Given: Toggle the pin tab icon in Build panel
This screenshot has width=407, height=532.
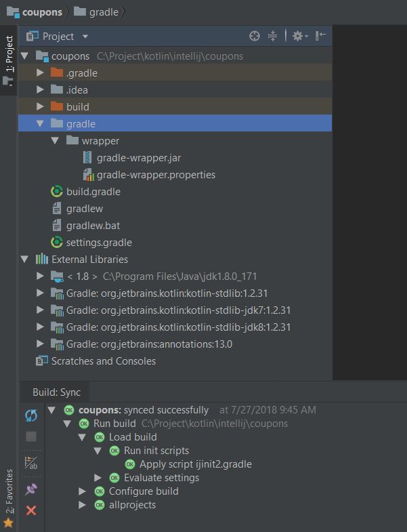Looking at the screenshot, I should point(31,489).
